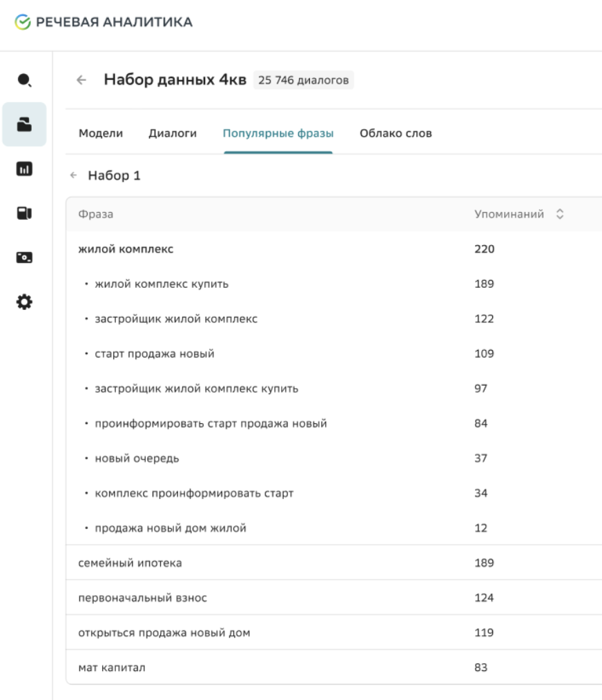
Task: Switch to the Облако слов tab
Action: pos(396,133)
